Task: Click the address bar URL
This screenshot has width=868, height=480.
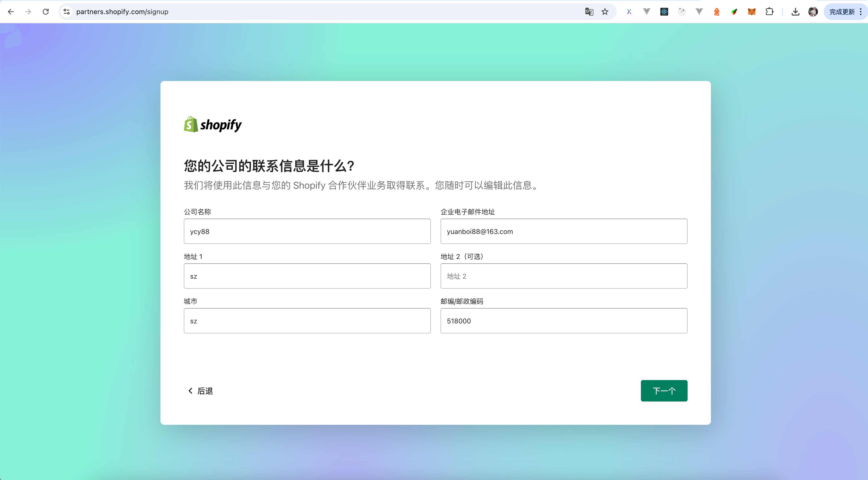Action: coord(122,12)
